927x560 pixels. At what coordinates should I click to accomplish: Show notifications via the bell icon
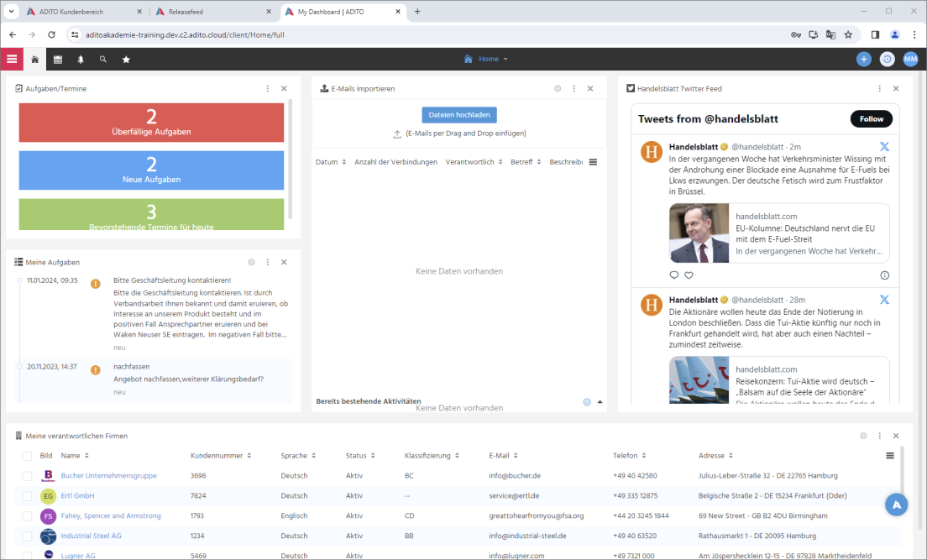tap(80, 59)
